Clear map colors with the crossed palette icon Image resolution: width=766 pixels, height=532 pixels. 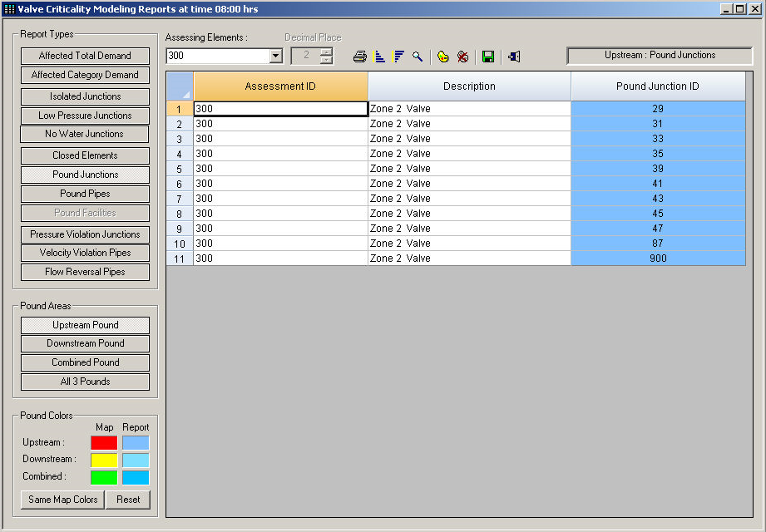(x=462, y=57)
